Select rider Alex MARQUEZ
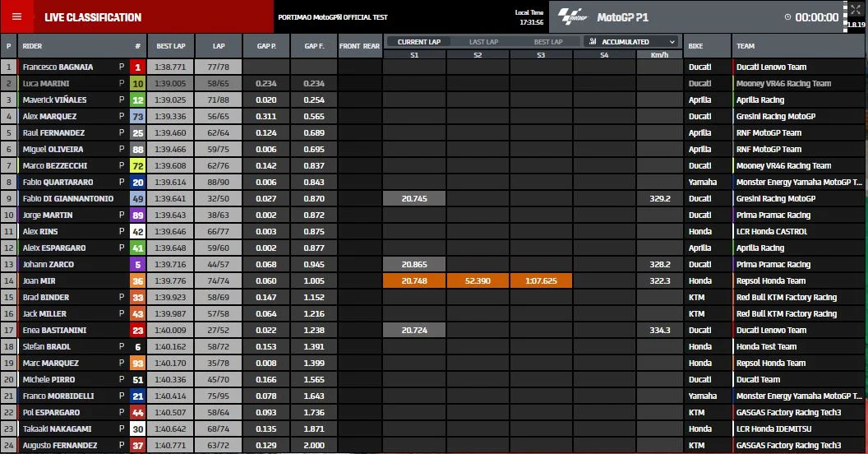Viewport: 868px width, 454px height. click(x=49, y=116)
